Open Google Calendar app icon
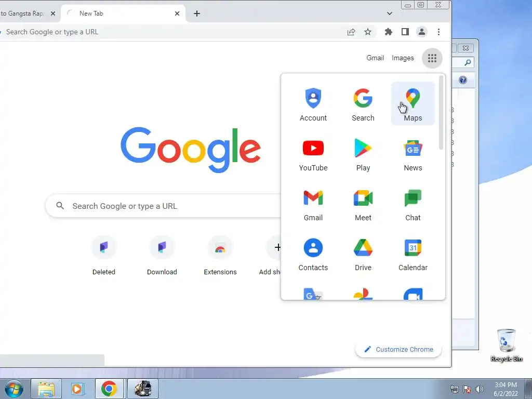 click(413, 254)
